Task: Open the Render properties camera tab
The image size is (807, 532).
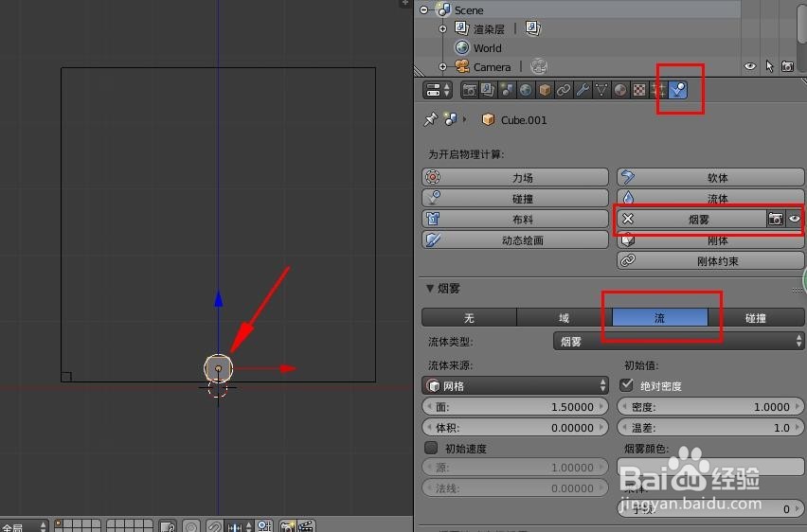Action: pyautogui.click(x=470, y=91)
